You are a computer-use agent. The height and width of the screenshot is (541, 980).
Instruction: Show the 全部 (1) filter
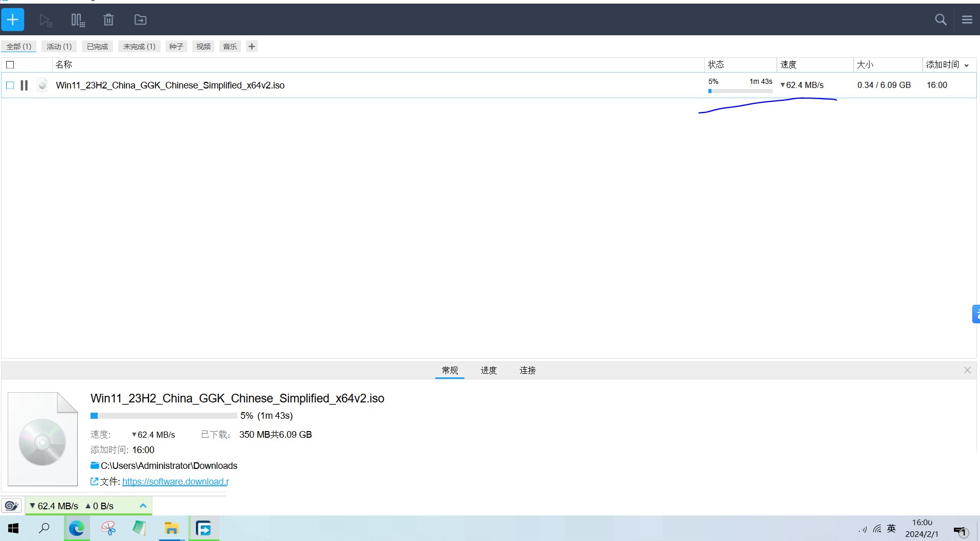click(x=19, y=47)
